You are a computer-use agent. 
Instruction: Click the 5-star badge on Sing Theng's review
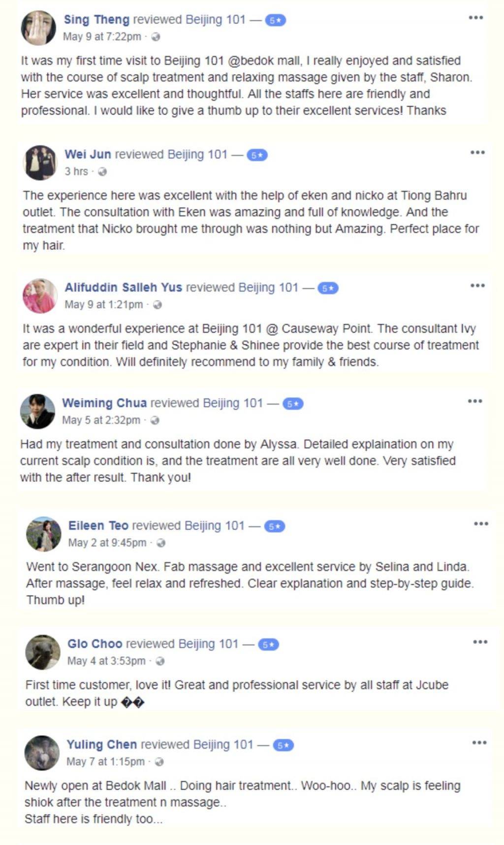tap(275, 20)
